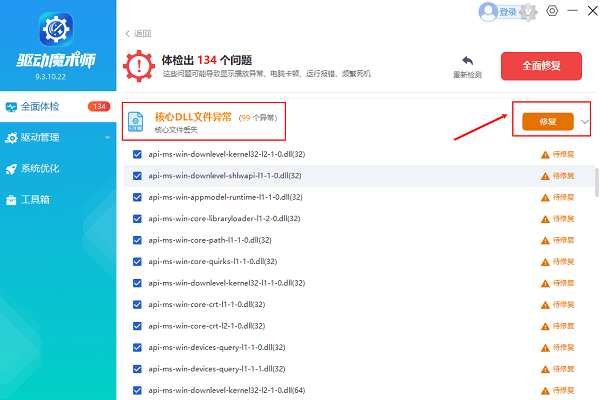
Task: Click the 待修复 status for core-crt-l1-1-0 row
Action: point(563,304)
